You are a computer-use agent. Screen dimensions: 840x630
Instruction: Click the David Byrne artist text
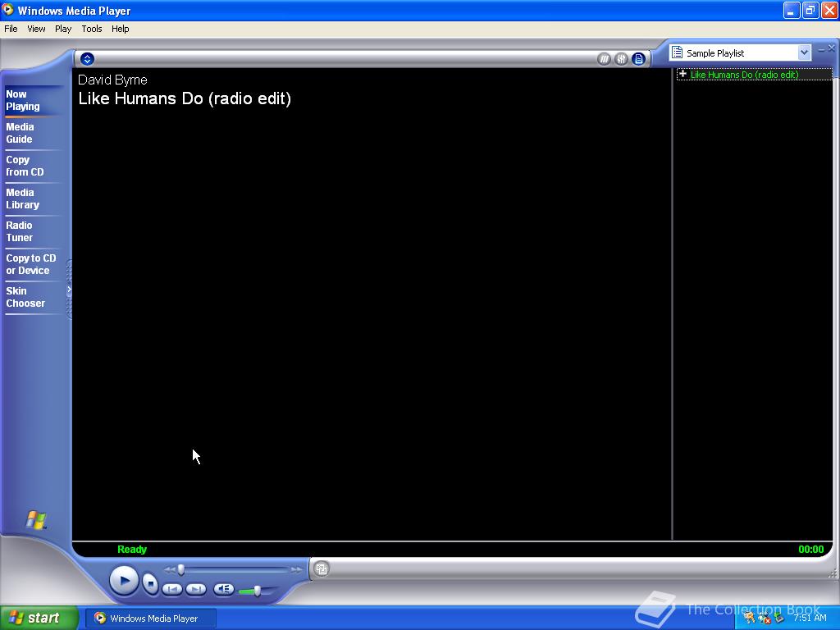[112, 80]
